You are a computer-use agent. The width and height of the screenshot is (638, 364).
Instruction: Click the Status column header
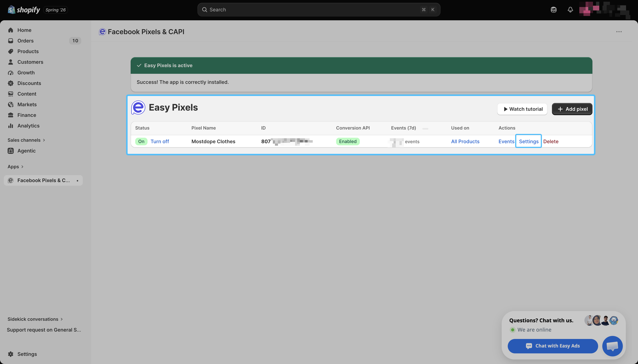click(142, 128)
